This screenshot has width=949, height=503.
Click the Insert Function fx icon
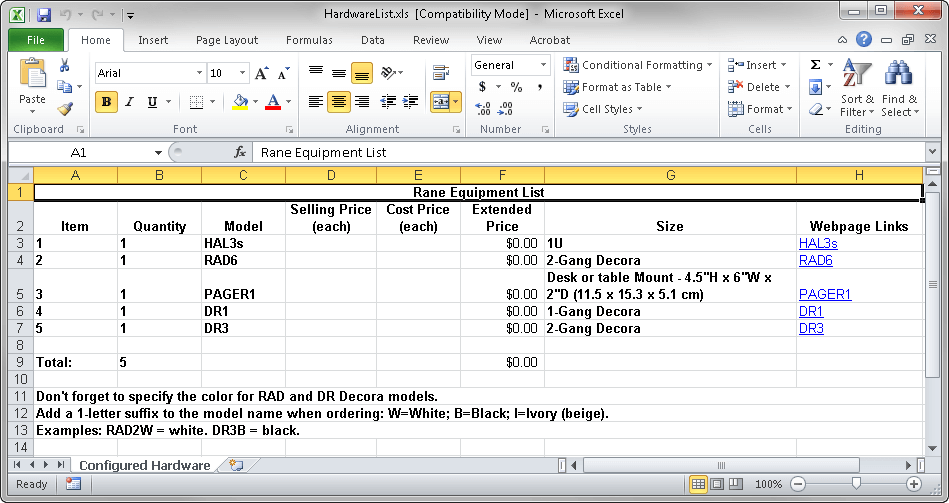240,153
